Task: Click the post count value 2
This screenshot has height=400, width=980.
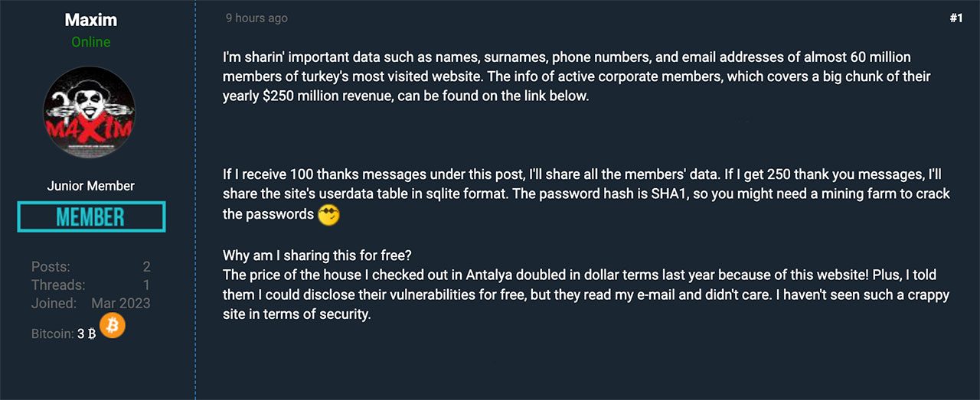Action: [146, 267]
